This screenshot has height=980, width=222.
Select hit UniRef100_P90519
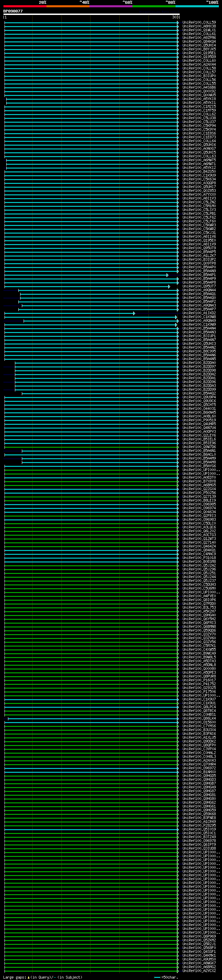(x=199, y=420)
